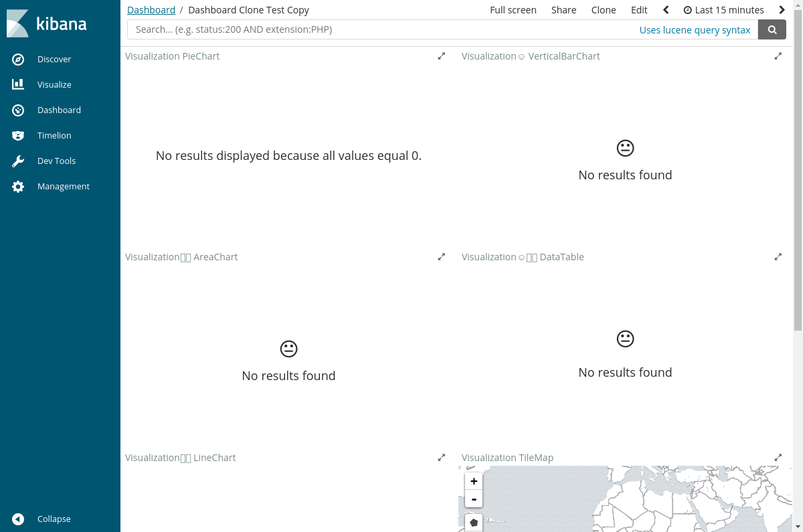This screenshot has height=532, width=803.
Task: Click the Collapse arrow icon in sidebar
Action: [x=18, y=519]
